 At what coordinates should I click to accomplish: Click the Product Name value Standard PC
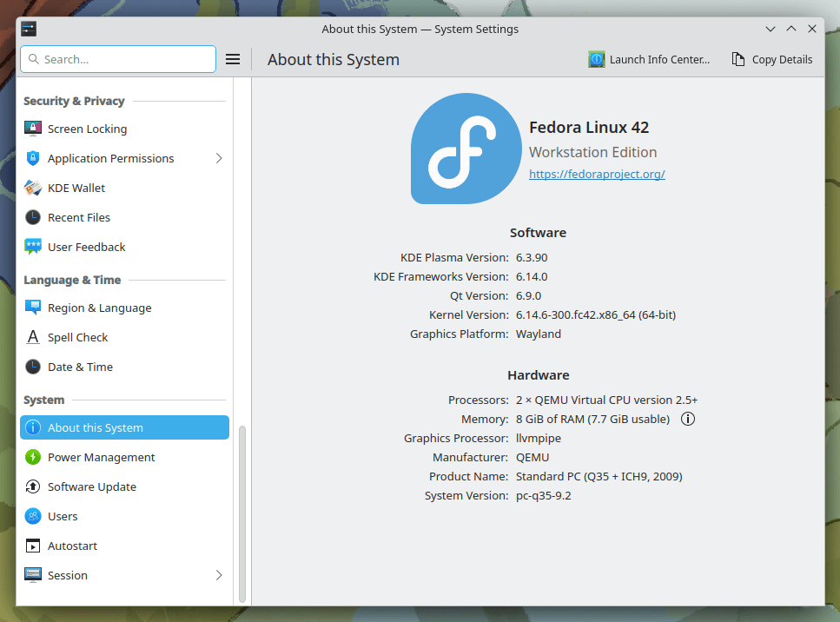coord(599,476)
